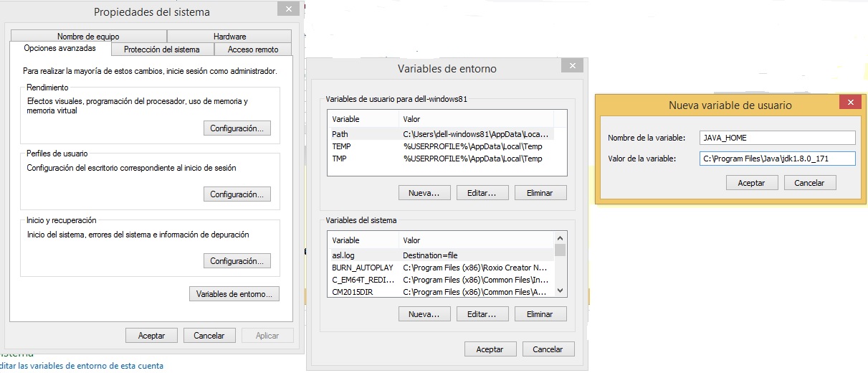
Task: Open the Hardware tab
Action: [229, 37]
